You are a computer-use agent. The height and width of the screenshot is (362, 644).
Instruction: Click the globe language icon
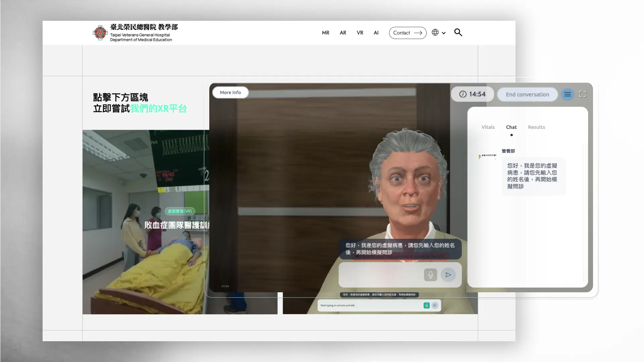point(435,33)
